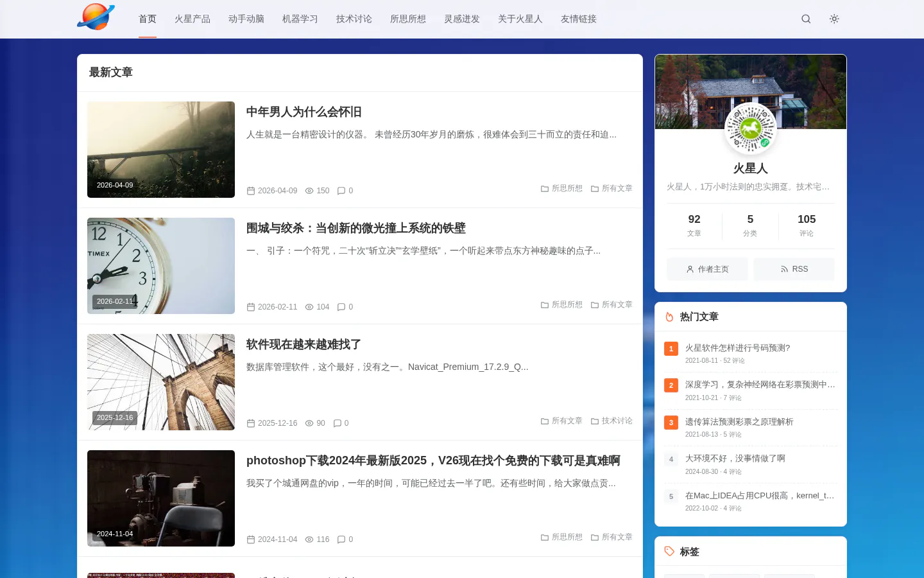Open 技术讨论 category on the 软件现在越来越难找了 article
Screen dimensions: 924x578
coord(612,421)
